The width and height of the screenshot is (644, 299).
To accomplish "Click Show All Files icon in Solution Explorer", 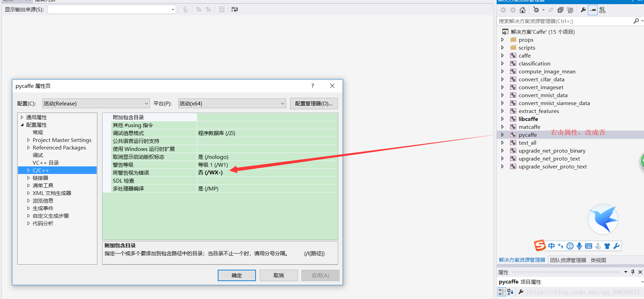I will [570, 10].
